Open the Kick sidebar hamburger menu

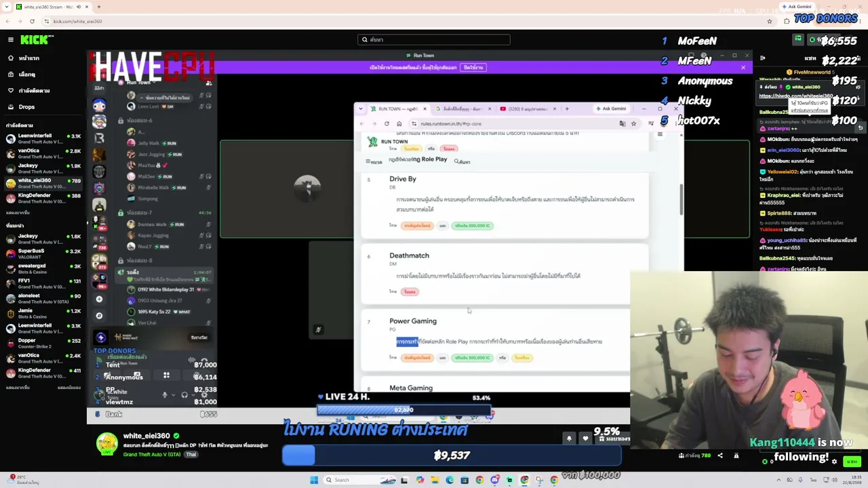click(x=11, y=40)
